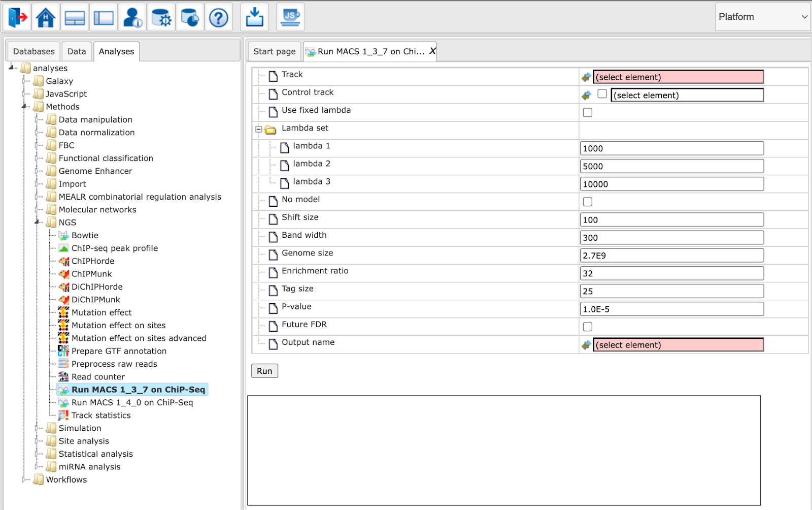Open database statistics pie icon

click(x=190, y=17)
